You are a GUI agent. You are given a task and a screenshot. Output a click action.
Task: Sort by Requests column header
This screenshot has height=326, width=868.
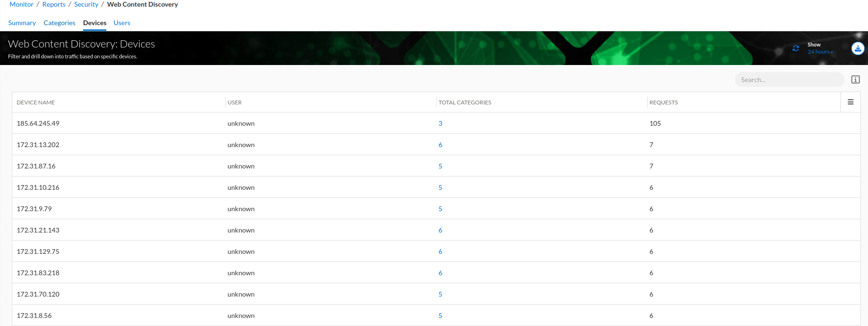663,102
